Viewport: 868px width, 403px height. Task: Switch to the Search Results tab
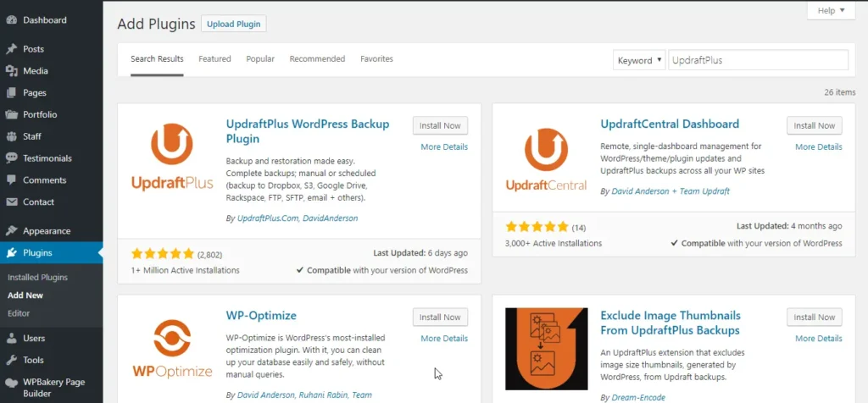coord(157,59)
